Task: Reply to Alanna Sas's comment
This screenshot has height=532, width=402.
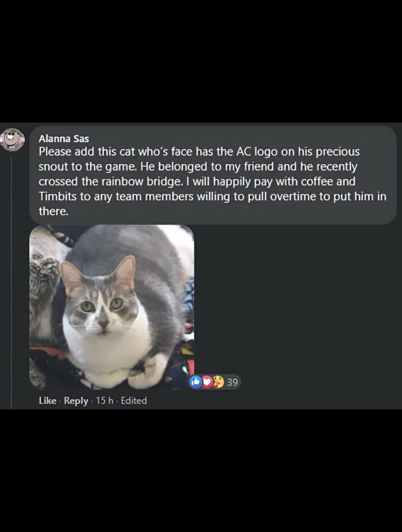Action: point(76,401)
